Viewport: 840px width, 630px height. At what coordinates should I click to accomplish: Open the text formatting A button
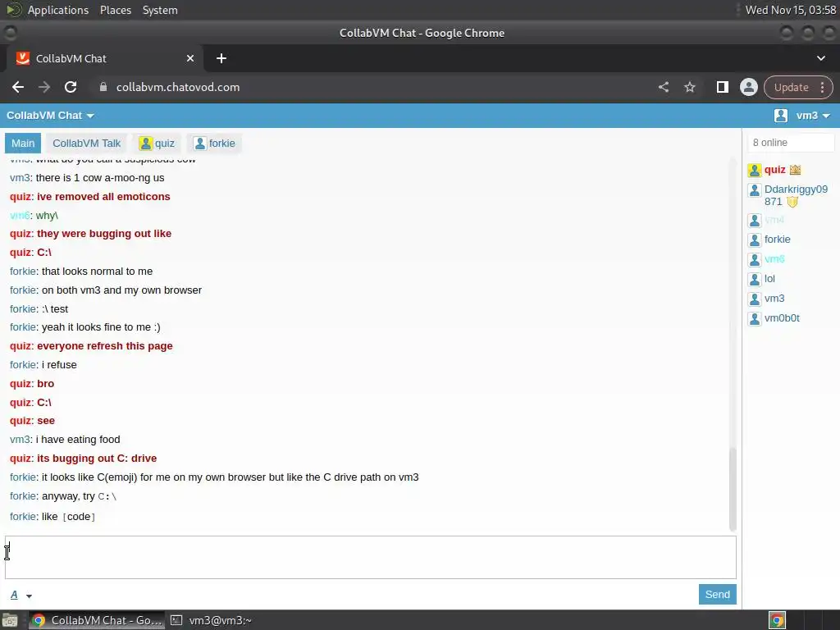click(x=14, y=595)
